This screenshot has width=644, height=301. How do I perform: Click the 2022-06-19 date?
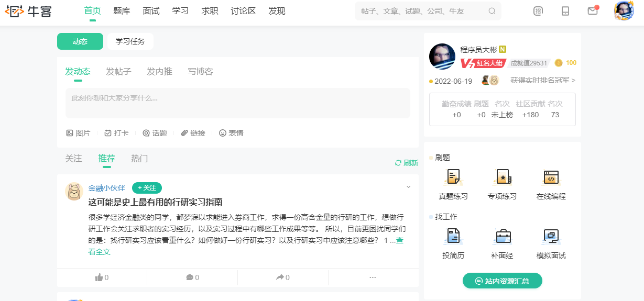click(x=453, y=81)
